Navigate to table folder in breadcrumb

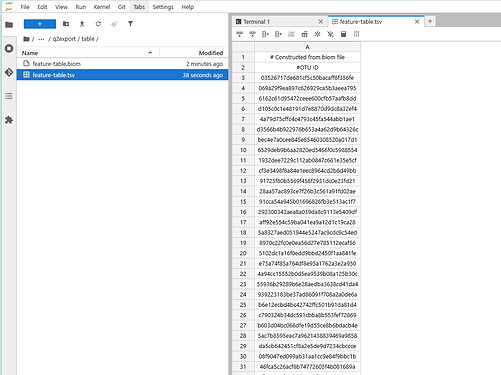click(88, 39)
